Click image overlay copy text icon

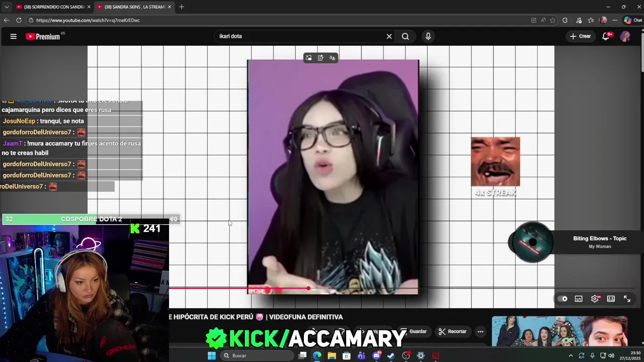pos(320,58)
